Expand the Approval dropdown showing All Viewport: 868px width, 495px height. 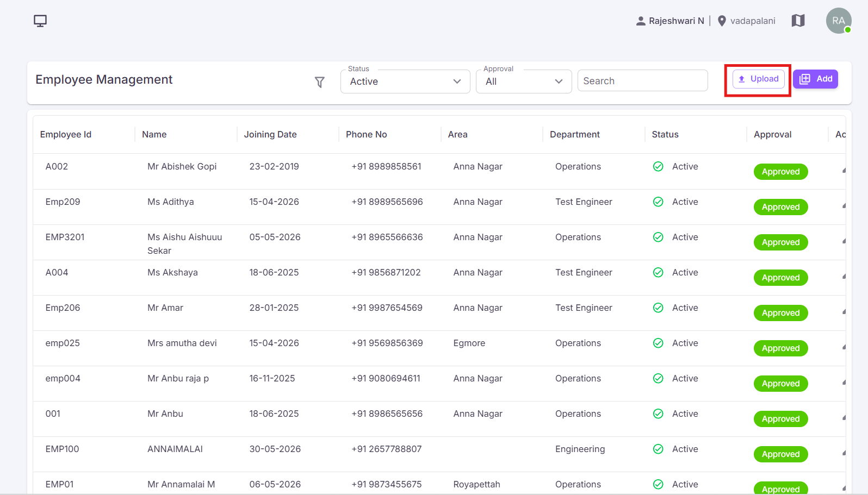point(524,82)
